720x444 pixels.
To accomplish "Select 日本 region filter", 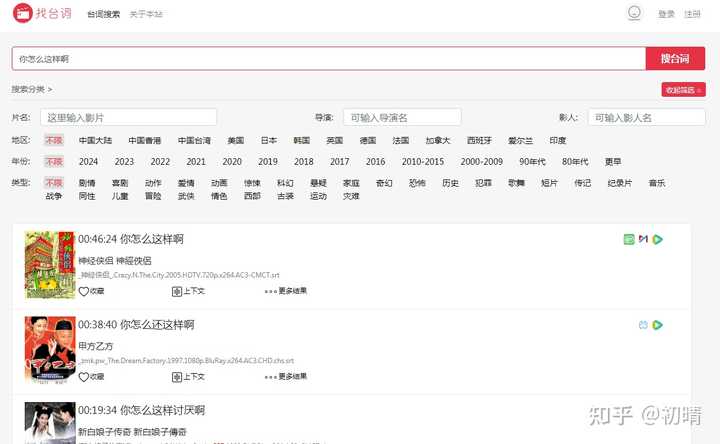I will point(269,141).
